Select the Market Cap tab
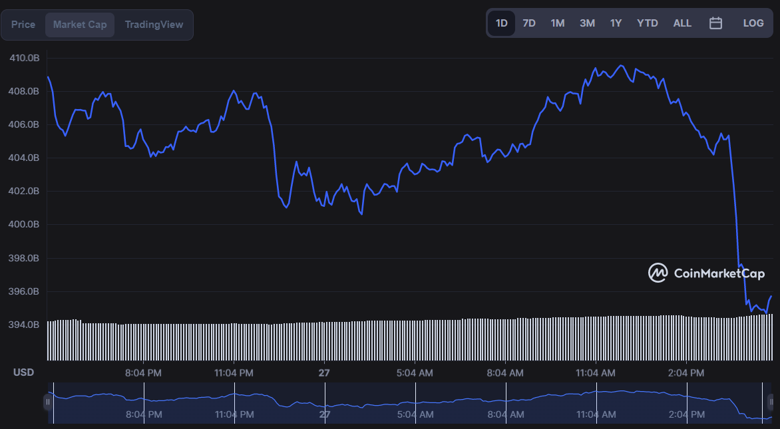 coord(80,24)
